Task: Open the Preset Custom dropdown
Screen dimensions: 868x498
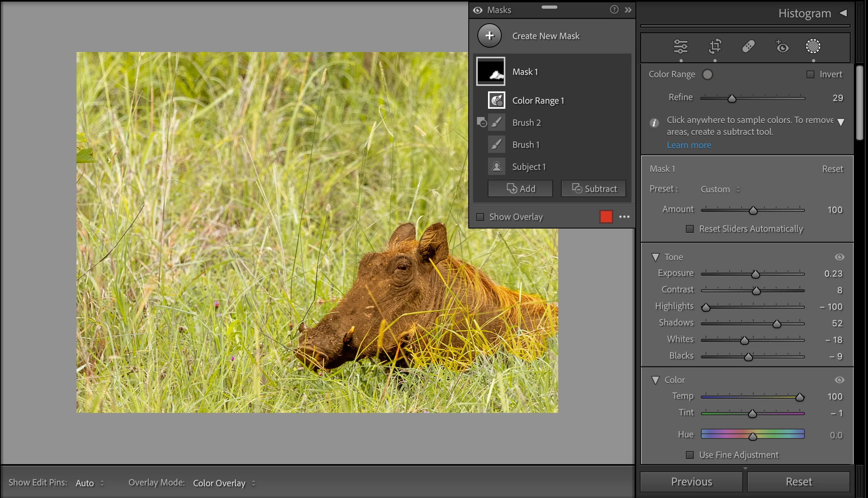Action: [720, 190]
